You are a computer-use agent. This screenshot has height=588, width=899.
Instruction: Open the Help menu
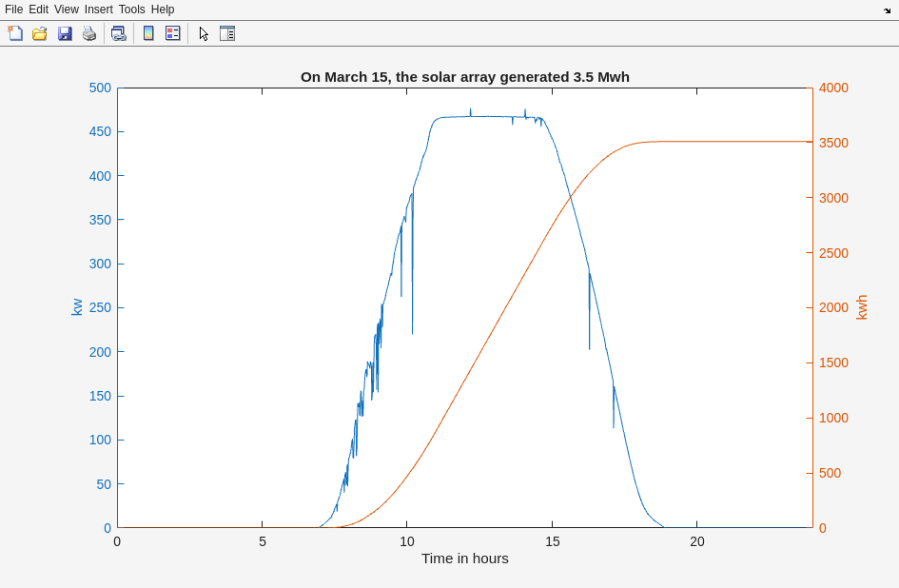[x=163, y=10]
